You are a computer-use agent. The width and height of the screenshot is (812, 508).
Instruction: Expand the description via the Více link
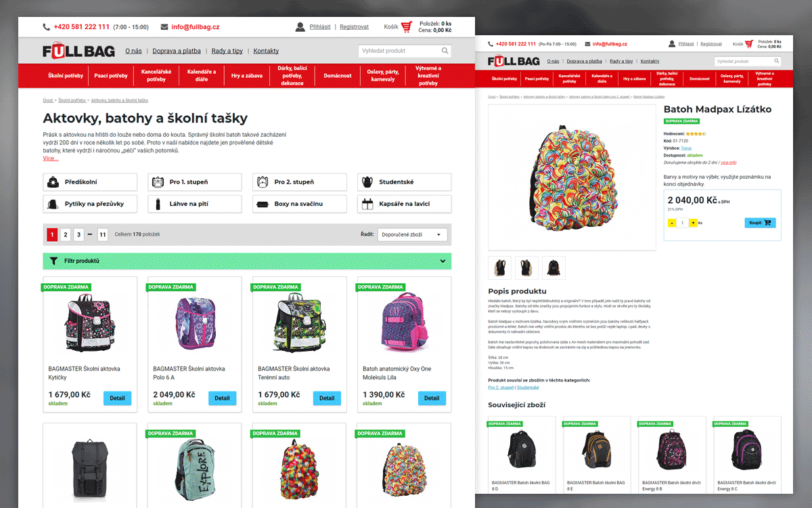(x=51, y=158)
